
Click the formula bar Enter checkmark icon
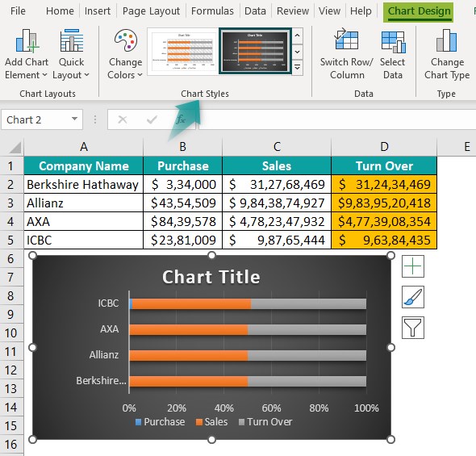[152, 119]
